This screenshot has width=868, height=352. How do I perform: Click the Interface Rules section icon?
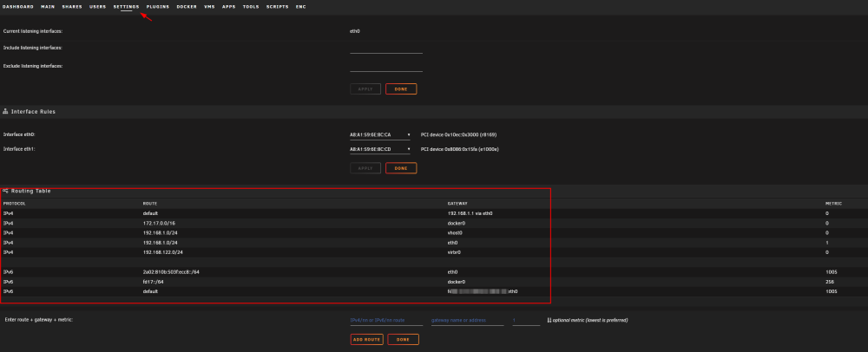coord(5,112)
